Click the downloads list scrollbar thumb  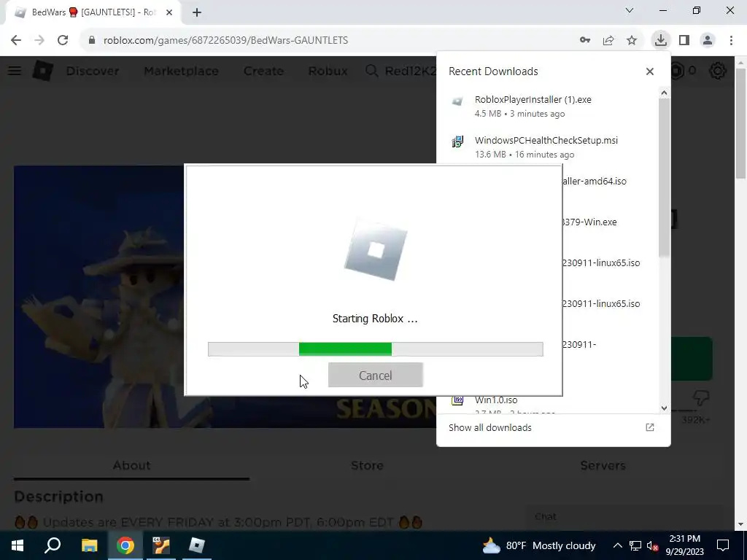664,177
